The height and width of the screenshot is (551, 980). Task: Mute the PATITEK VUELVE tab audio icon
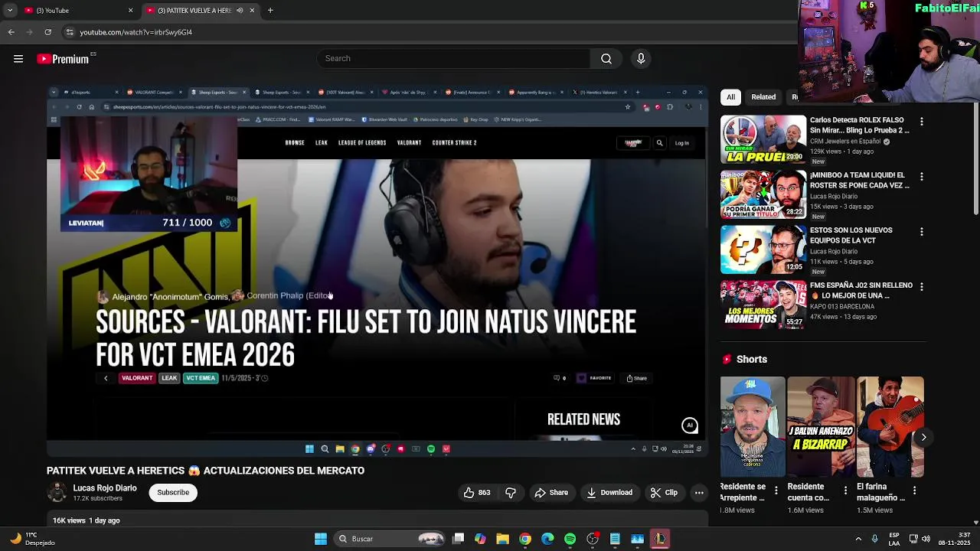(x=240, y=10)
